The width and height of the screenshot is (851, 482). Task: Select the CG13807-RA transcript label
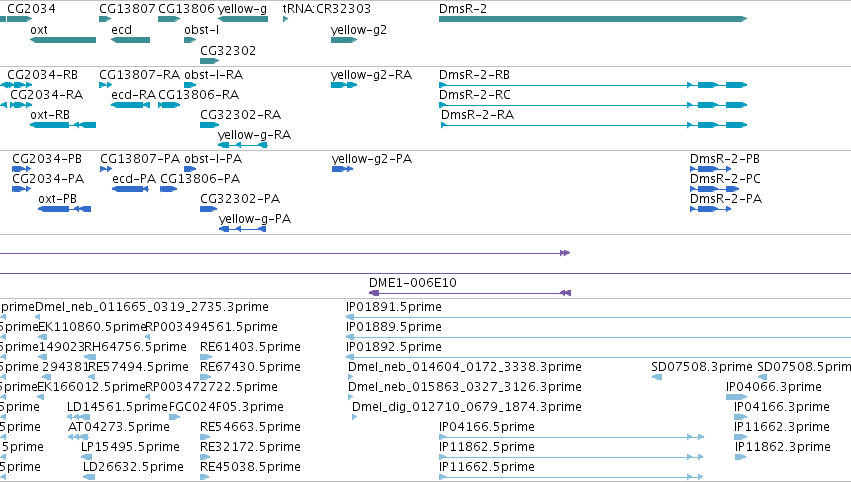(139, 74)
